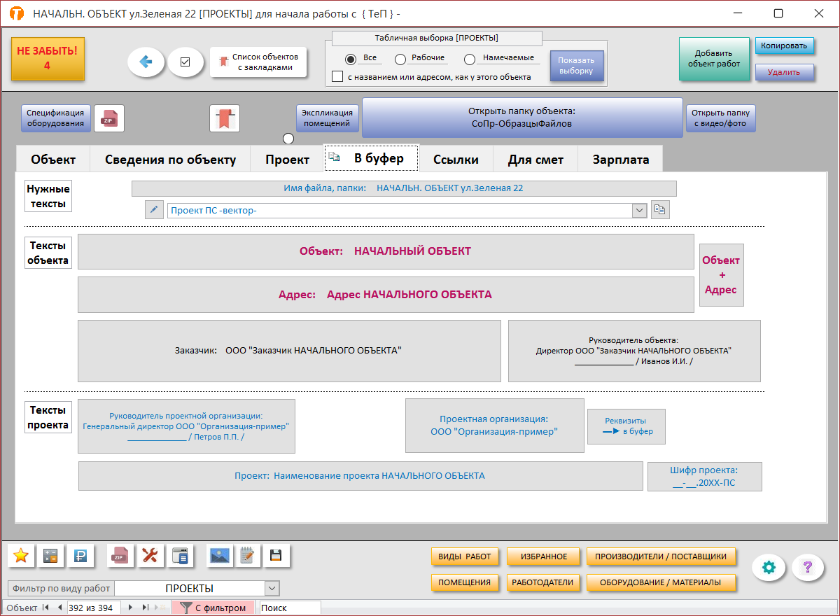Click the 'Добавить объект работ' button
Image resolution: width=840 pixels, height=616 pixels.
[x=713, y=59]
